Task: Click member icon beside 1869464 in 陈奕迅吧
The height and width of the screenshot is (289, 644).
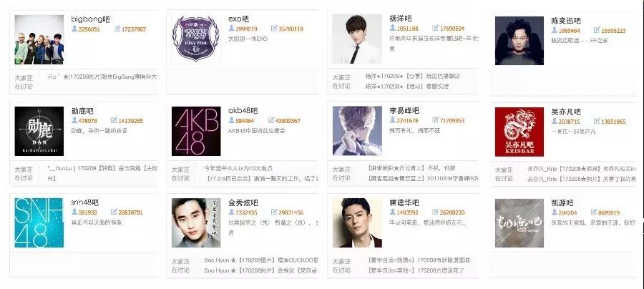Action: 555,30
